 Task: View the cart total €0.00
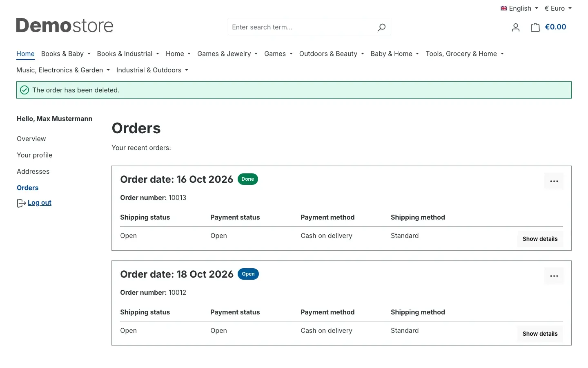pos(555,27)
